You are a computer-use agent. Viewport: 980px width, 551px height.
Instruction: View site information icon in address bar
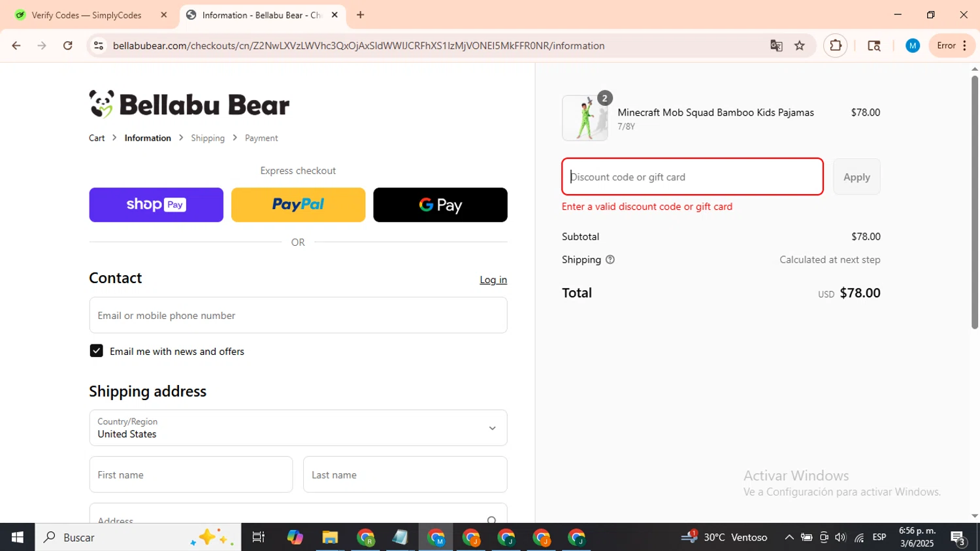tap(99, 46)
